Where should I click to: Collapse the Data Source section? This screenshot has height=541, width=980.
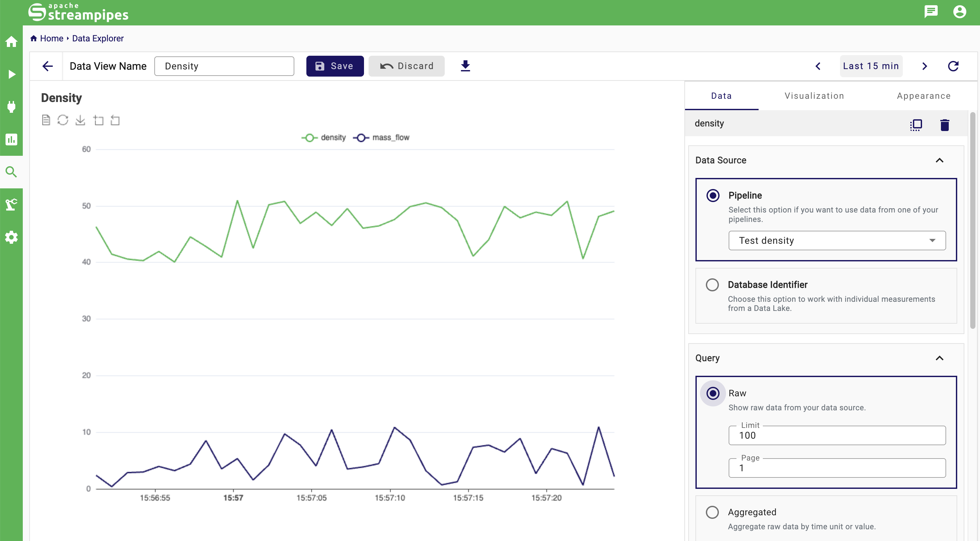click(939, 160)
